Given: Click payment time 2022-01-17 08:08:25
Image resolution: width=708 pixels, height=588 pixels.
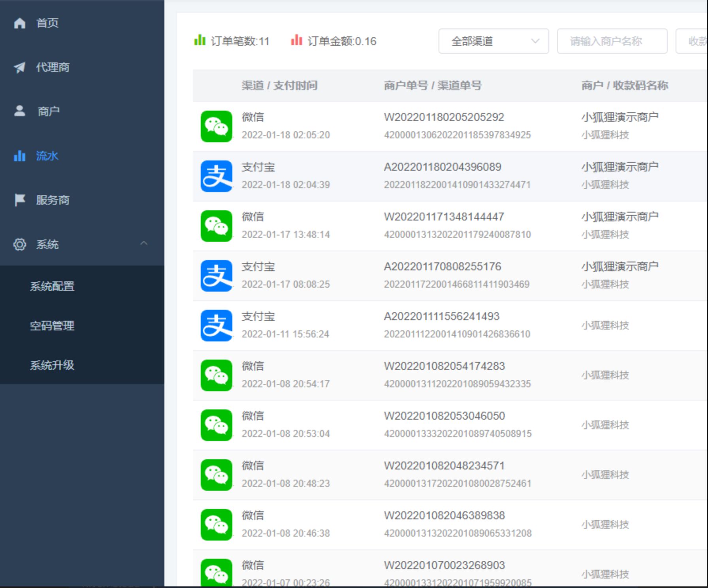Looking at the screenshot, I should (x=286, y=284).
